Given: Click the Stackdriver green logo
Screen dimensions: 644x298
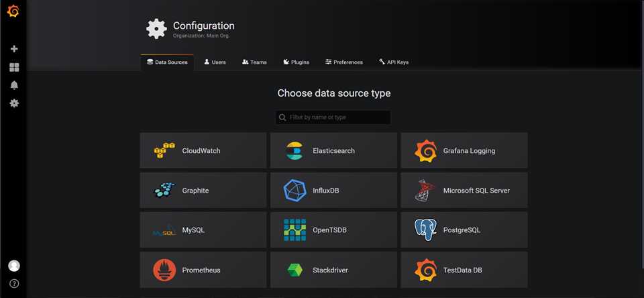Looking at the screenshot, I should [294, 270].
